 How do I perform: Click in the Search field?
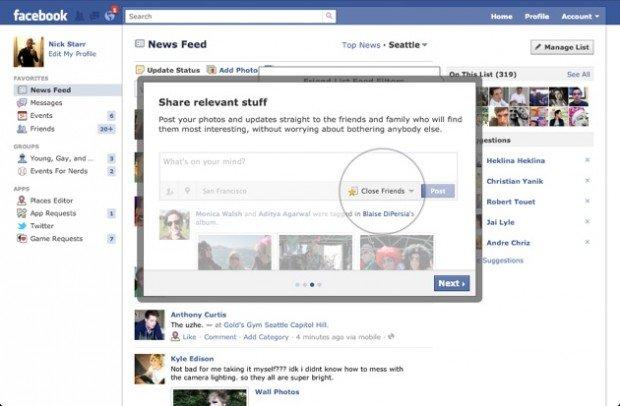click(x=224, y=16)
